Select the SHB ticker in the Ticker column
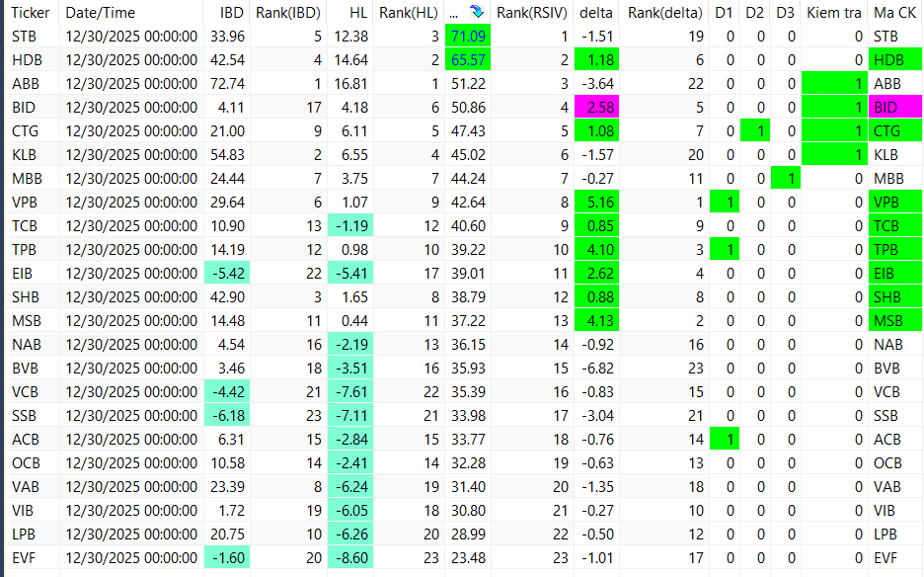Image resolution: width=924 pixels, height=577 pixels. [x=25, y=296]
